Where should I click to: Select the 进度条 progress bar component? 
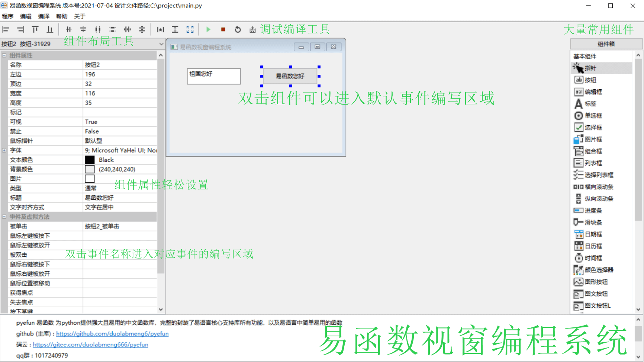click(601, 211)
